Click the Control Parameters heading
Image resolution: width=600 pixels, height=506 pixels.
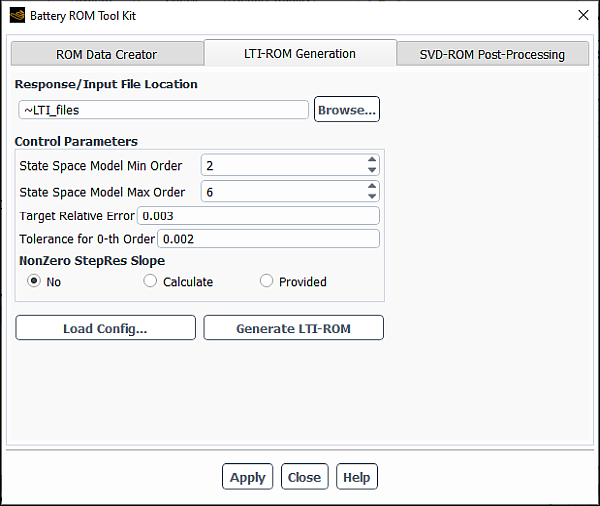coord(76,141)
